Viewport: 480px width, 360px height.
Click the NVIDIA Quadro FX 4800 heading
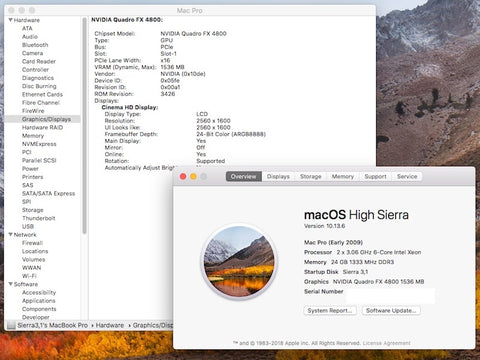(x=127, y=20)
